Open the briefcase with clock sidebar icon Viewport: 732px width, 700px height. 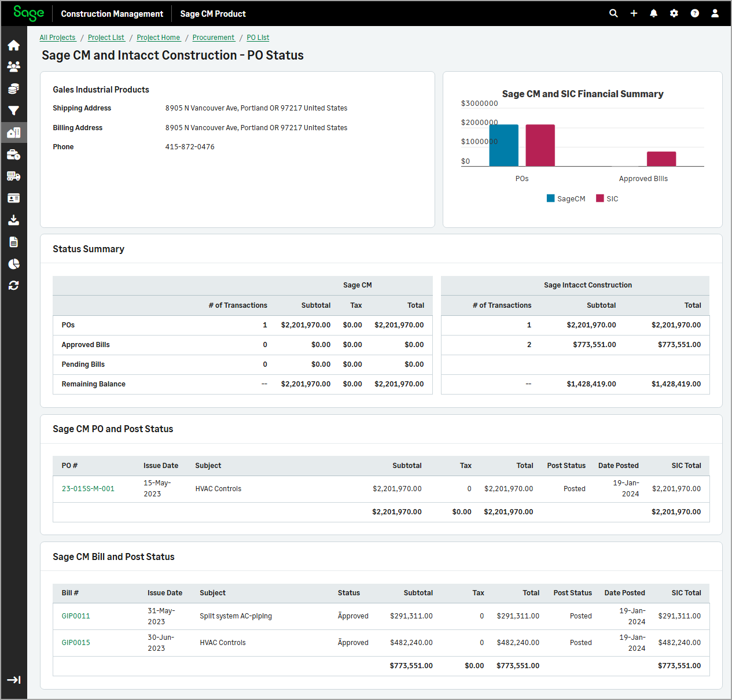click(x=14, y=154)
